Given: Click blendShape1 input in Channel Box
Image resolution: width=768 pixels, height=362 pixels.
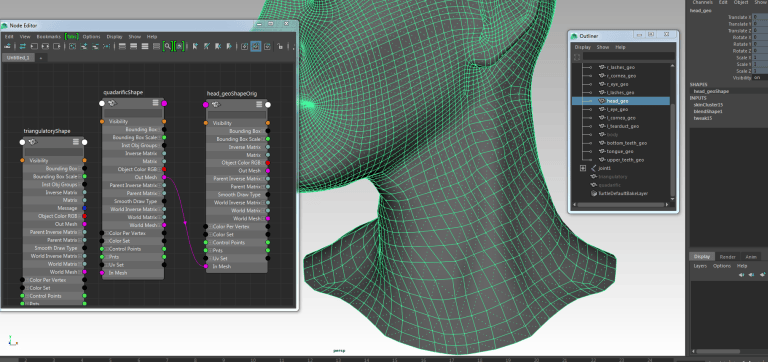Looking at the screenshot, I should point(708,111).
